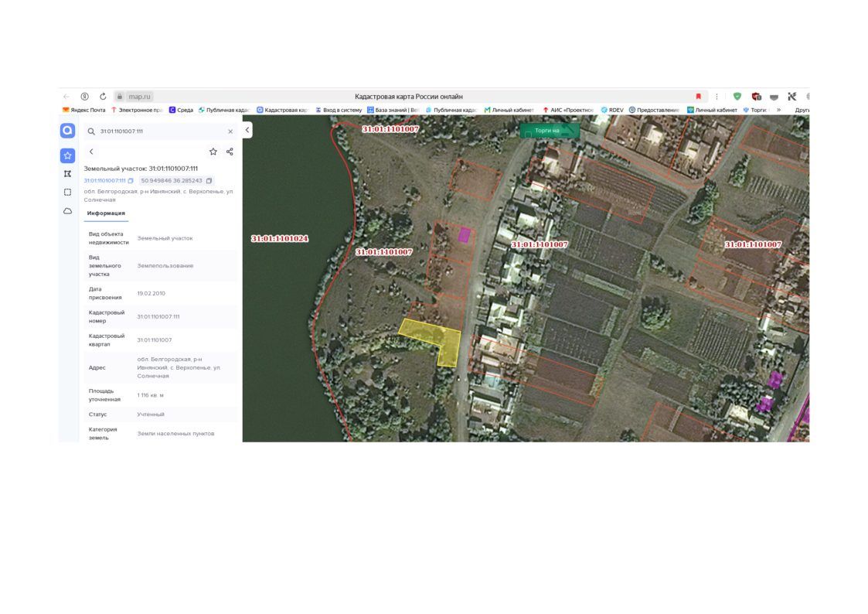Viewport: 868px width, 614px height.
Task: Open the Торги bookmark in bookmarks bar
Action: coord(756,110)
